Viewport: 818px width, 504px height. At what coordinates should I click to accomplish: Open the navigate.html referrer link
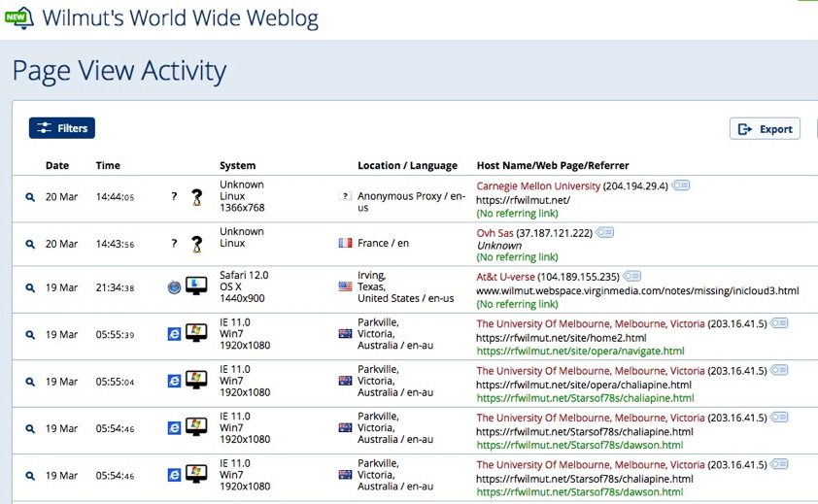point(580,352)
